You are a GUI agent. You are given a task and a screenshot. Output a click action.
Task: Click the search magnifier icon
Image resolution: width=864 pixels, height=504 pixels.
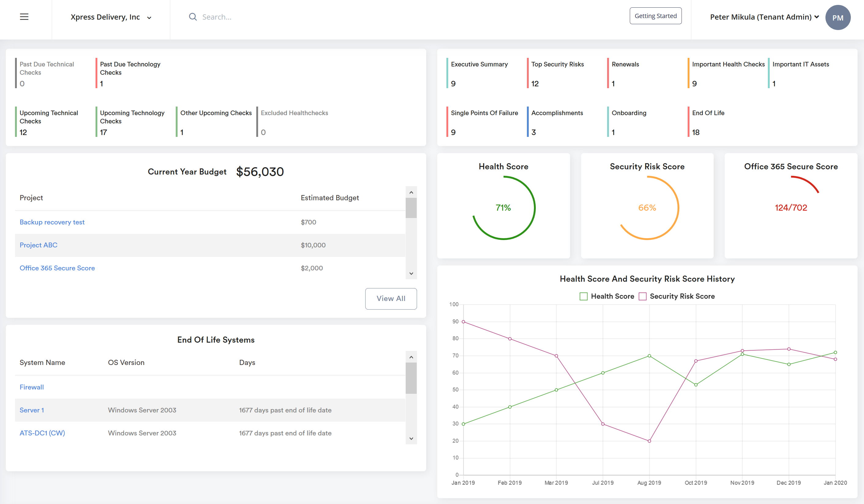[x=193, y=17]
